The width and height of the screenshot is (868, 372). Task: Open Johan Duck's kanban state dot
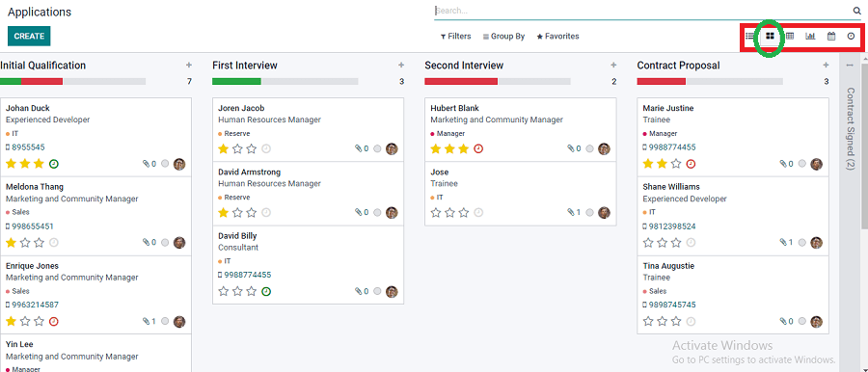(165, 164)
